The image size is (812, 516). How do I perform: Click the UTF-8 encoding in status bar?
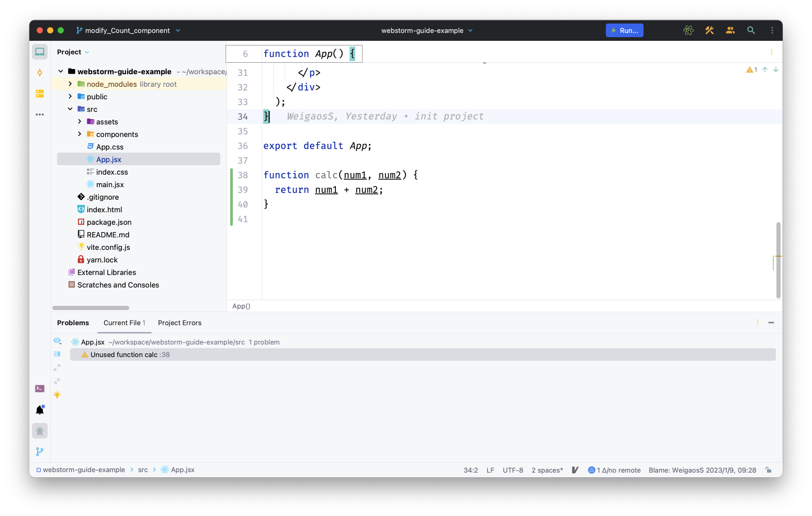(513, 470)
